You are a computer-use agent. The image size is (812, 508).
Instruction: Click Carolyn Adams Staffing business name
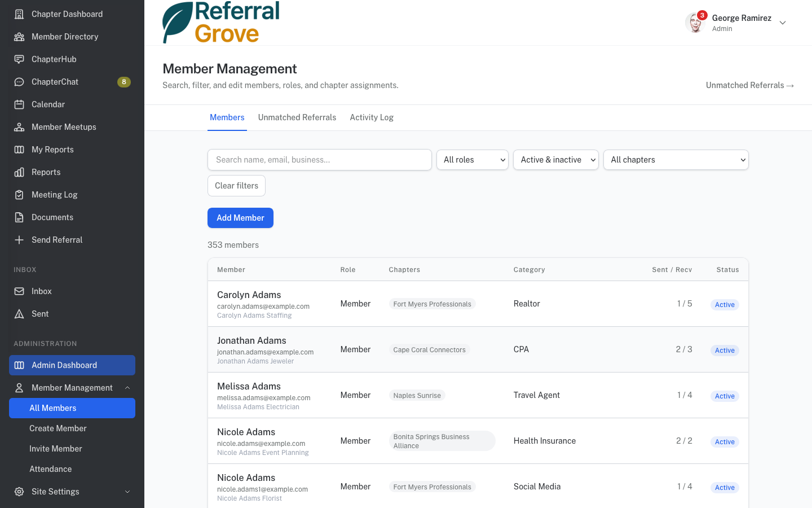pos(254,316)
